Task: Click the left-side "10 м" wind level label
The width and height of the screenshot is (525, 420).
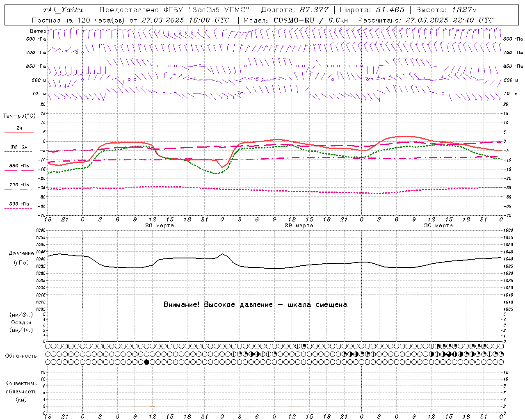Action: tap(39, 94)
